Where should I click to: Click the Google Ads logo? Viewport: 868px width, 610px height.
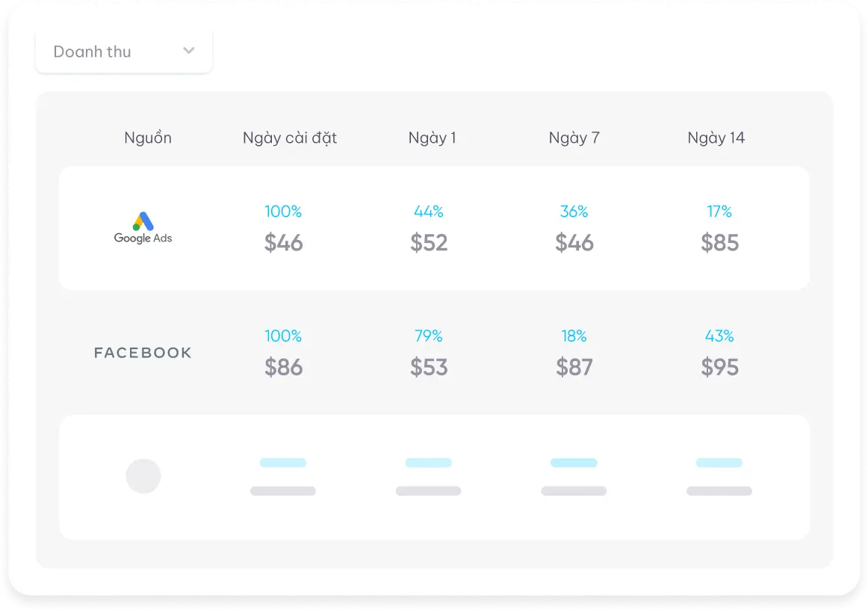[143, 228]
